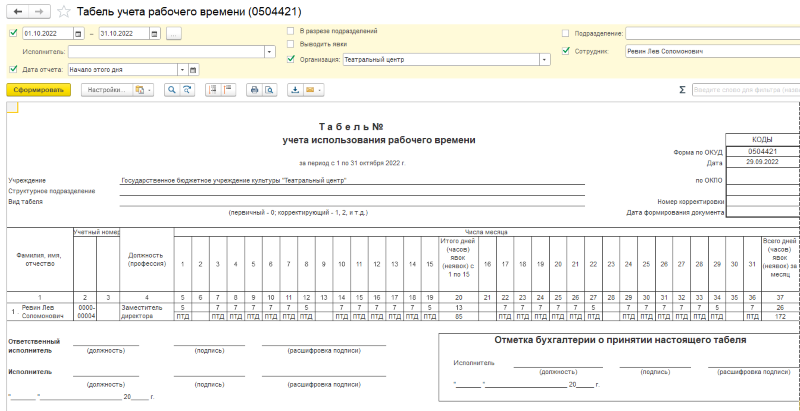The height and width of the screenshot is (411, 800).
Task: Open calendar for start date 01.10.2022
Action: pyautogui.click(x=78, y=34)
